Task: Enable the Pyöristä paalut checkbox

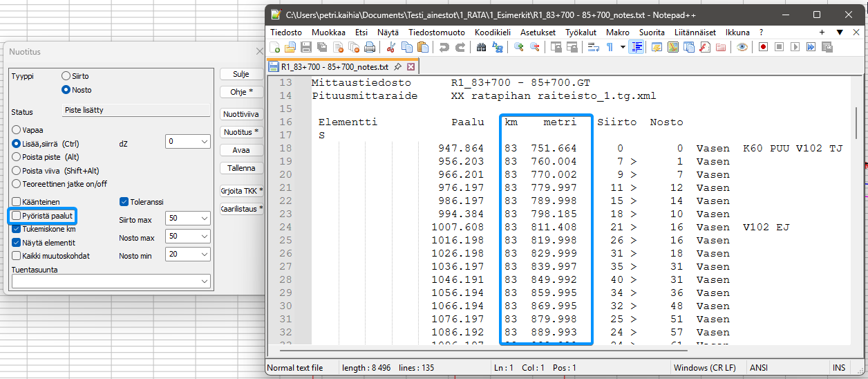Action: 17,216
